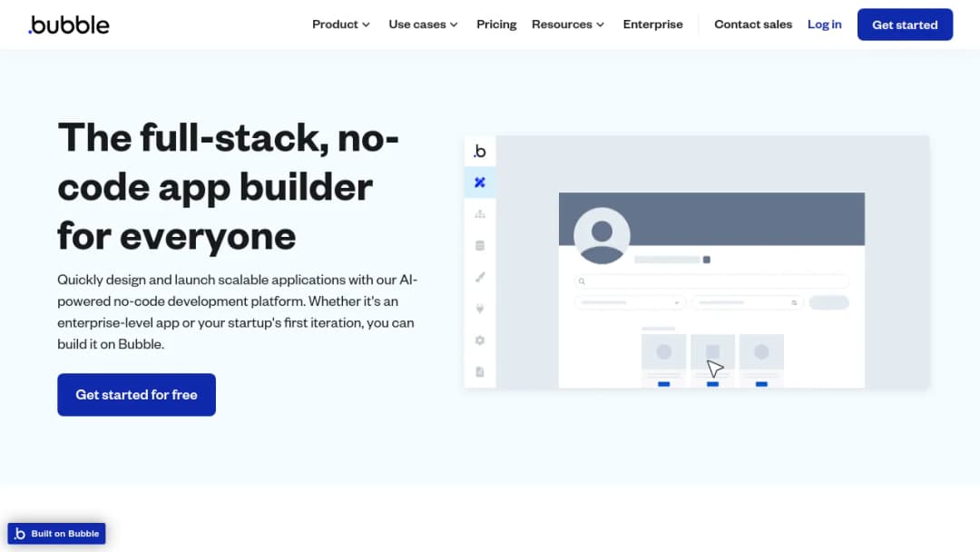Select the highlighted Design tab icon in preview sidebar
Image resolution: width=980 pixels, height=552 pixels.
[x=480, y=182]
